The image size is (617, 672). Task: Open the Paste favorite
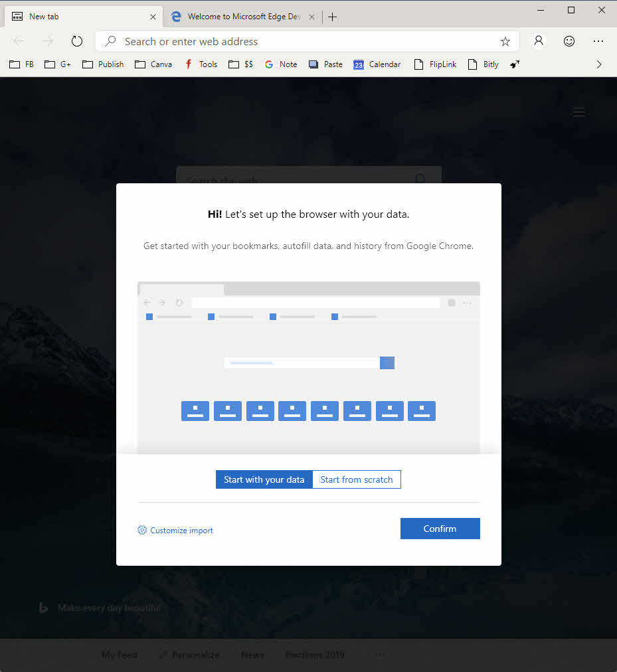click(326, 64)
